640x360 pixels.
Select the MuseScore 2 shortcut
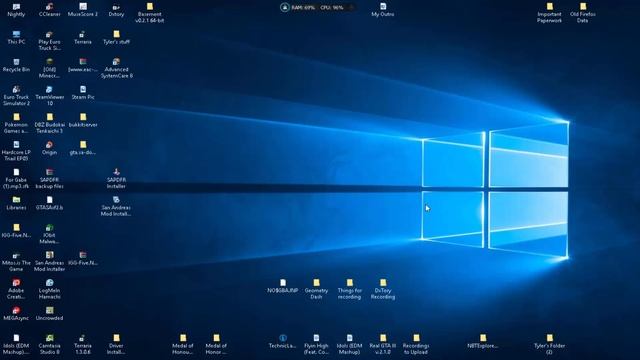click(83, 10)
